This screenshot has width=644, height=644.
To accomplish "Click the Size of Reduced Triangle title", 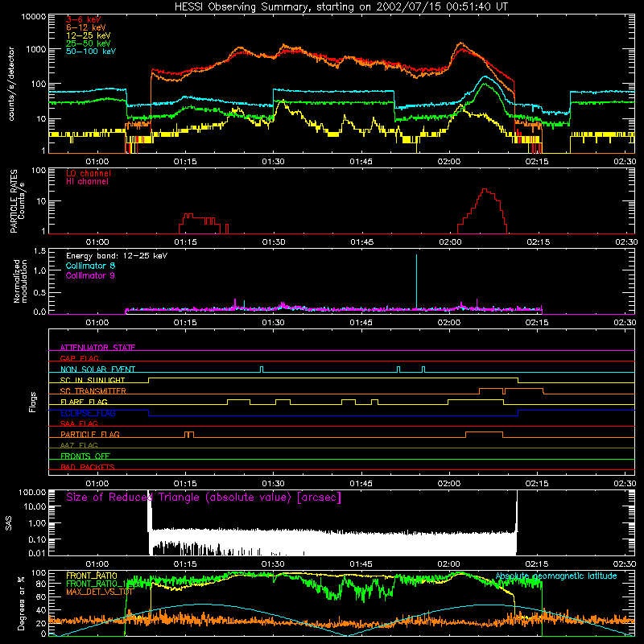I will coord(204,497).
